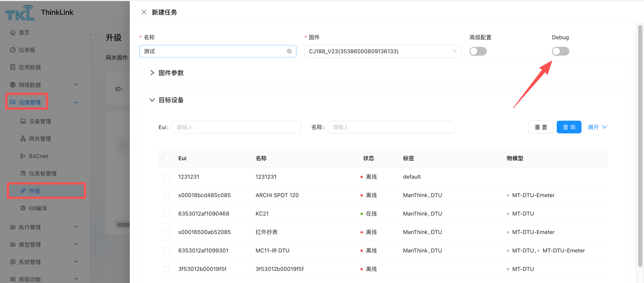Collapse the sidebar with the arrow button
644x283 pixels.
(90, 35)
